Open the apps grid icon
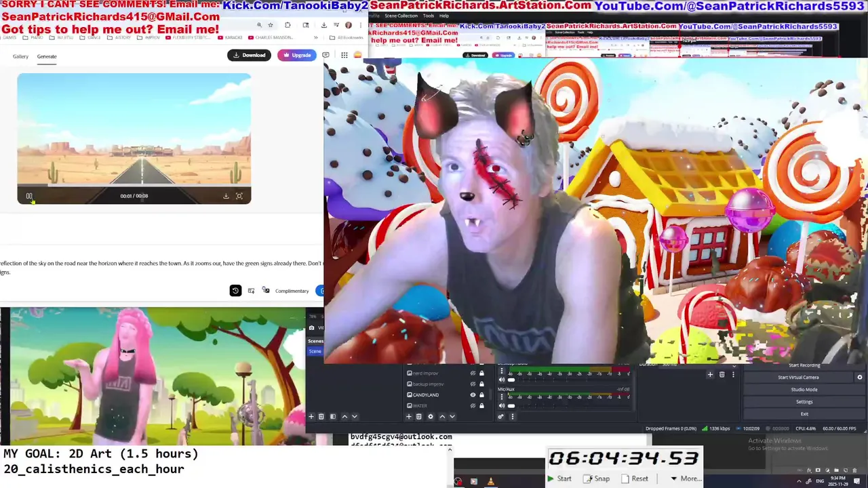Screen dimensions: 868x488 click(x=344, y=55)
